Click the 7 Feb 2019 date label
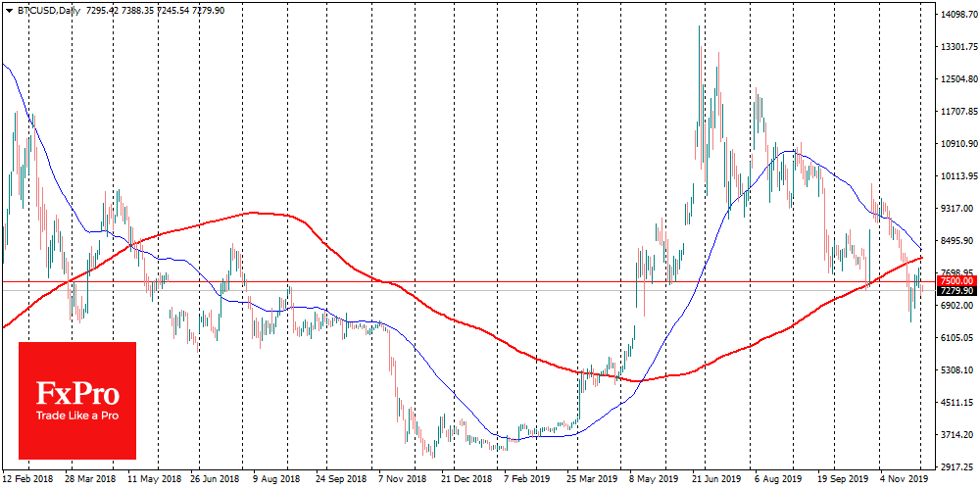Screen dimensions: 980x490 point(528,481)
